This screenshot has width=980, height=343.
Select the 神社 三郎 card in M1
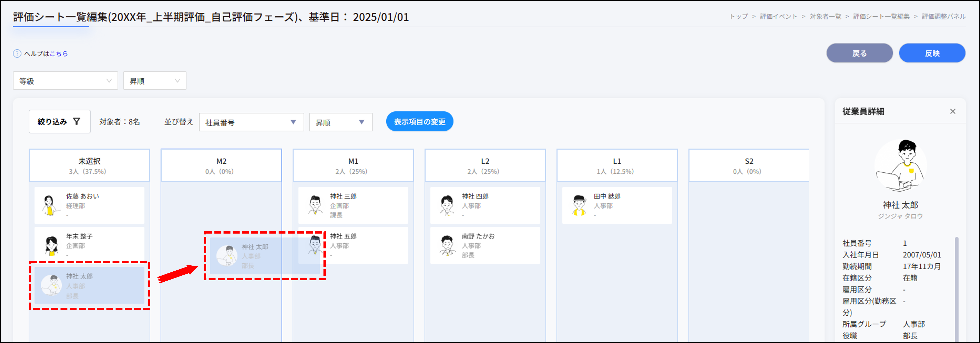353,205
